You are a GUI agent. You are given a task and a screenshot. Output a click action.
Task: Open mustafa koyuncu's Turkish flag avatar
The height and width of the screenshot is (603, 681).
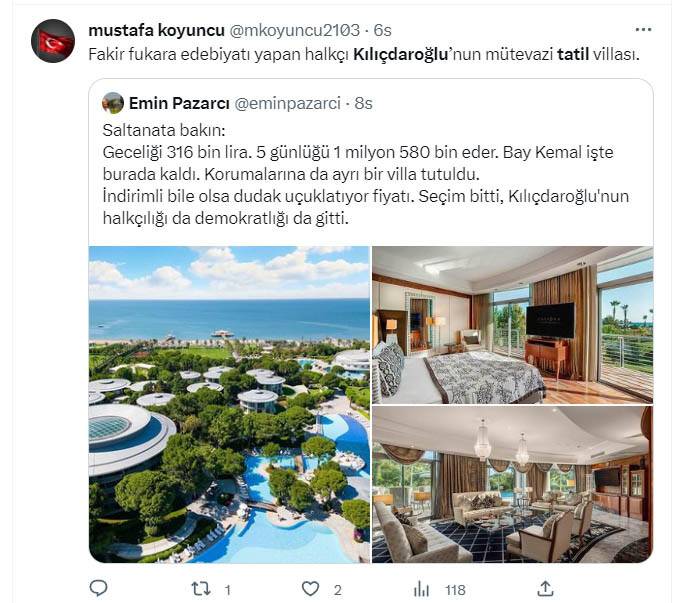(53, 41)
